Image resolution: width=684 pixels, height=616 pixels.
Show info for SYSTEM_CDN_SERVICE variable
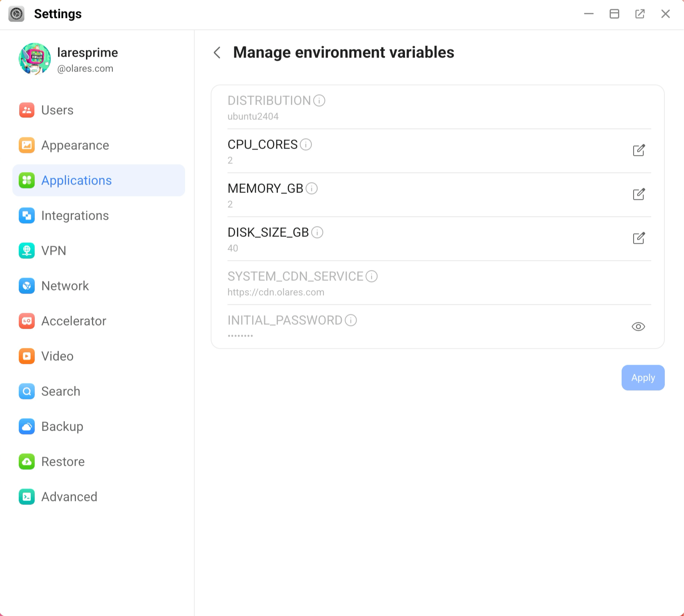371,276
